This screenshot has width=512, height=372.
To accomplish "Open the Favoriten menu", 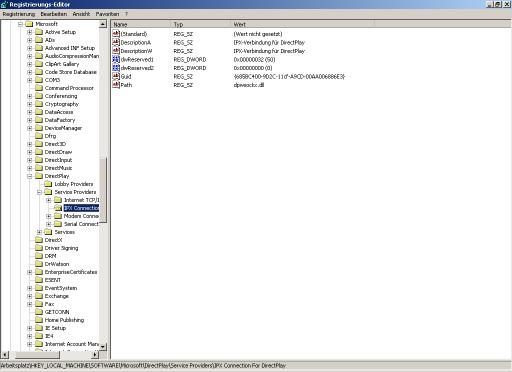I will [107, 14].
